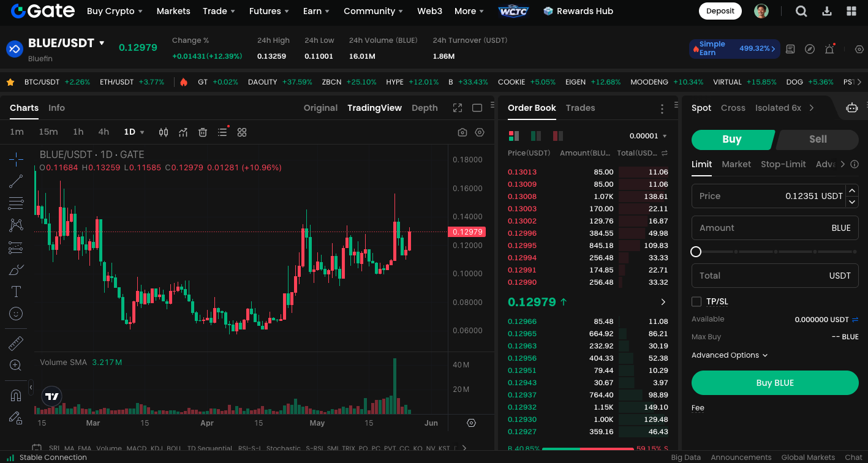Click the download app icon
The width and height of the screenshot is (868, 463).
point(827,11)
